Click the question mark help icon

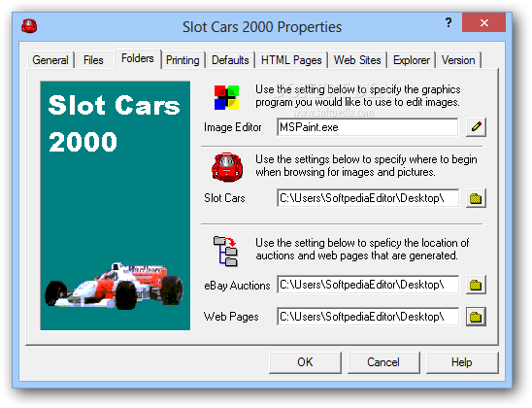pyautogui.click(x=449, y=22)
